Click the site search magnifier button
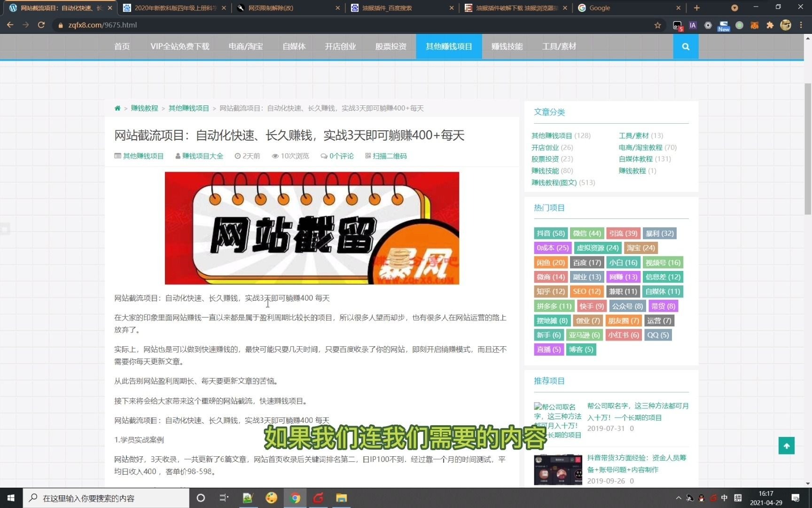 (686, 47)
